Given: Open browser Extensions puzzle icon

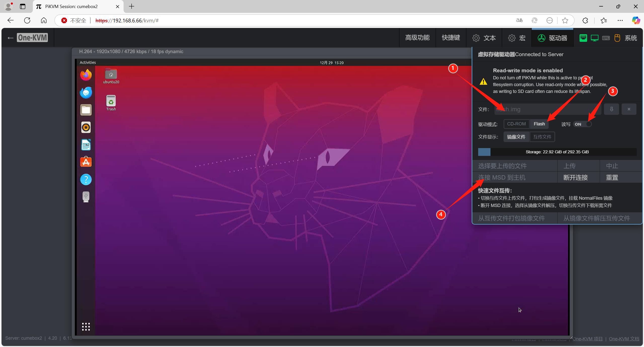Looking at the screenshot, I should [x=585, y=20].
